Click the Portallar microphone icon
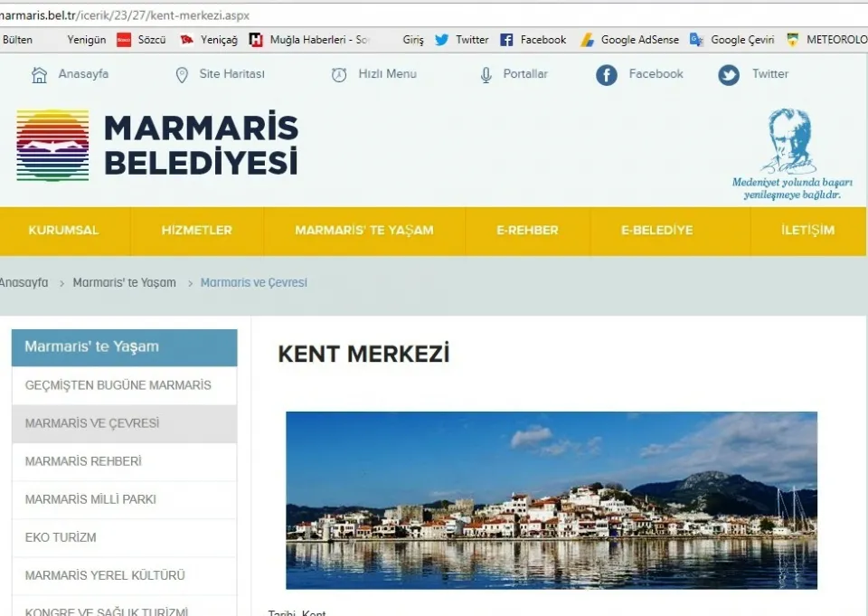 pos(486,75)
